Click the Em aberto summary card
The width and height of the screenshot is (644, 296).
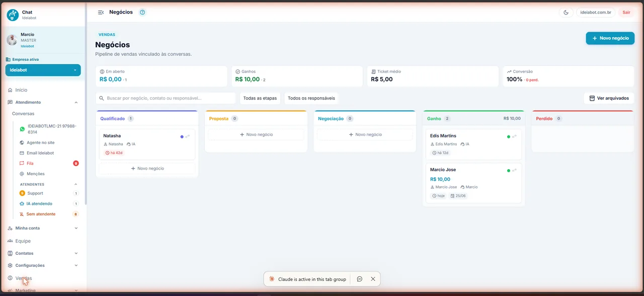click(x=161, y=76)
